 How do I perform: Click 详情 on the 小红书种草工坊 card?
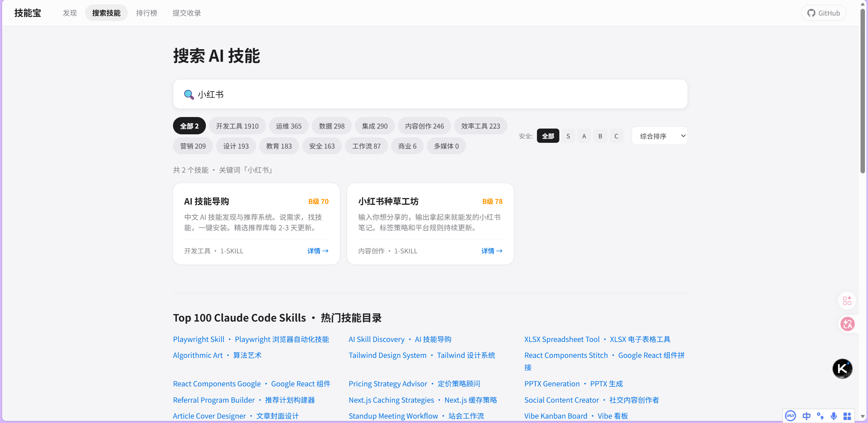point(492,251)
